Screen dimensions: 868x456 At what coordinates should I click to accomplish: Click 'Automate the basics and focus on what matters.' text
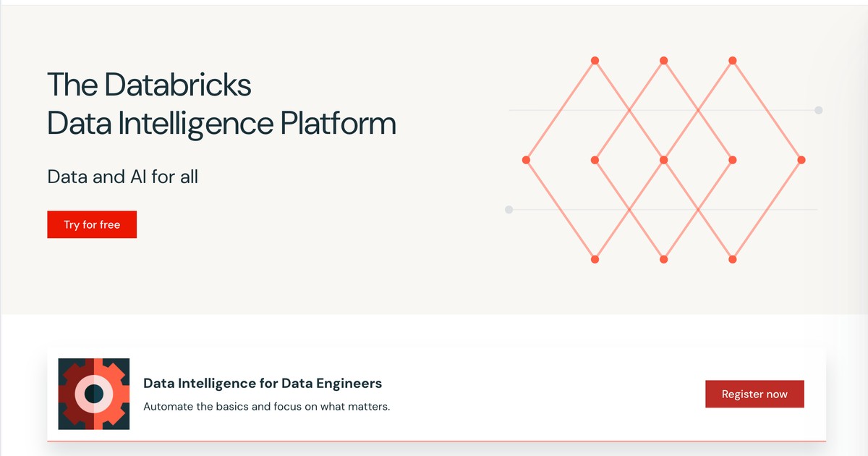[267, 406]
